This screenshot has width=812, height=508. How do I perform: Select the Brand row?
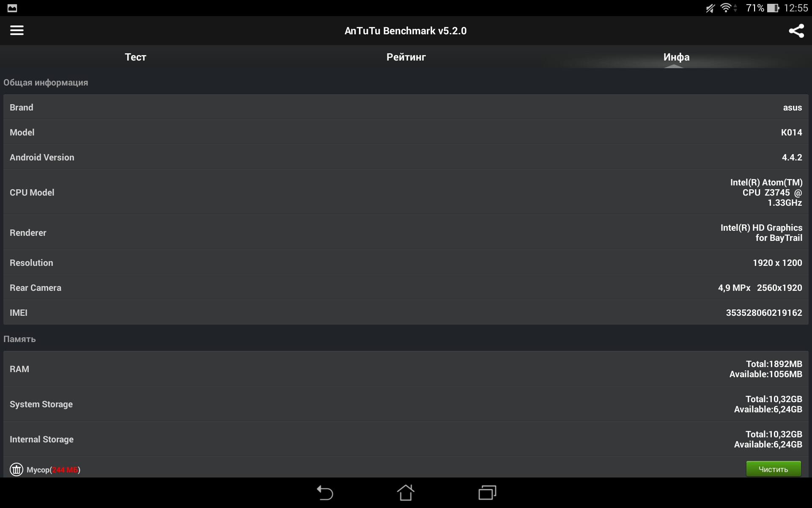[406, 107]
